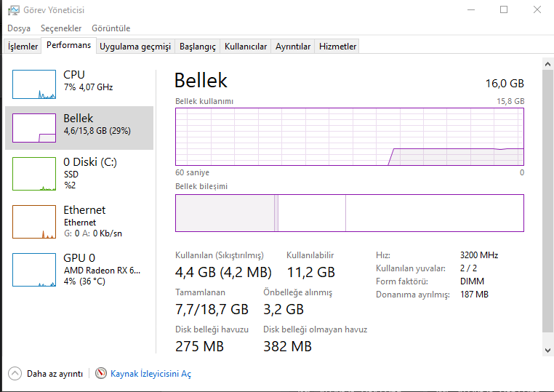Switch to the İşlemler tab
554x392 pixels.
23,47
